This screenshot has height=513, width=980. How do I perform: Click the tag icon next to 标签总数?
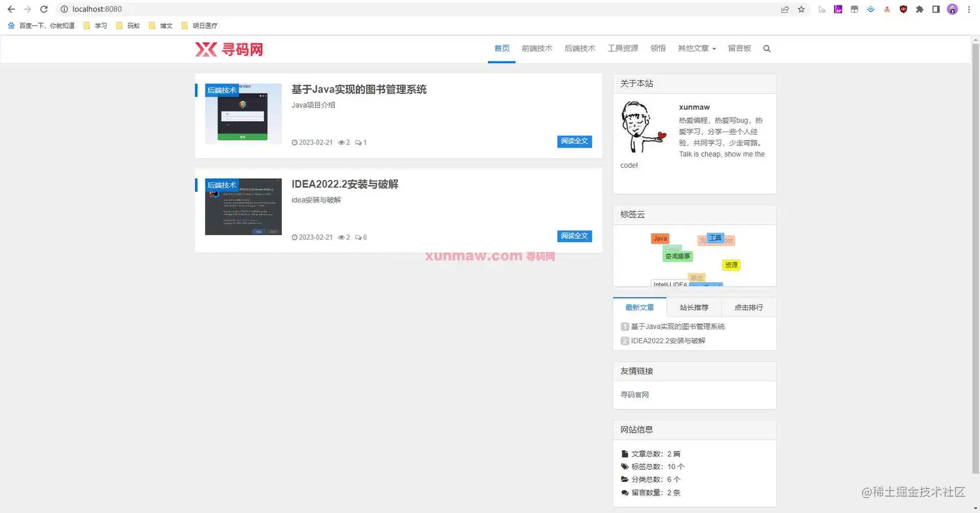(x=624, y=466)
